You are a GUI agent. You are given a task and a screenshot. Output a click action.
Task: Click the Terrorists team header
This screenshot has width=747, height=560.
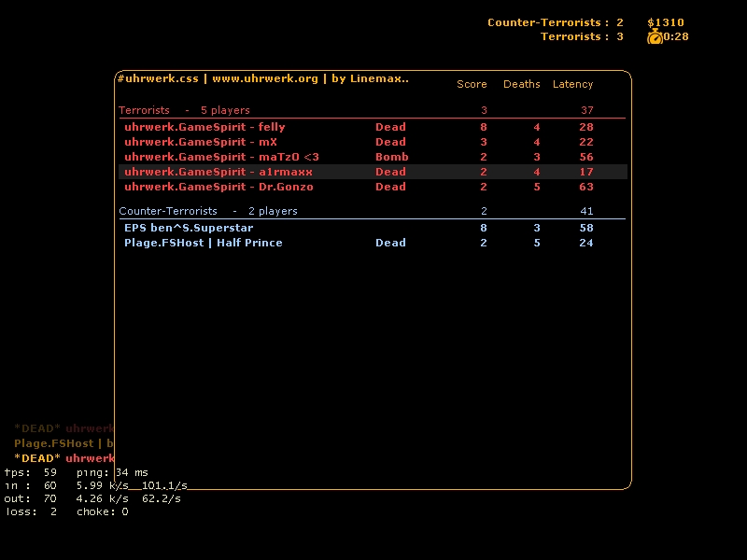[x=145, y=110]
